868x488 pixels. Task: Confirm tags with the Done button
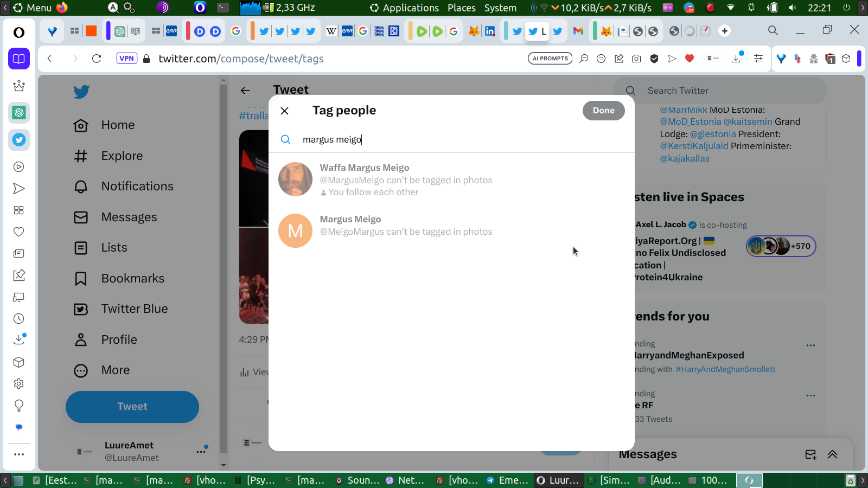[x=603, y=111]
